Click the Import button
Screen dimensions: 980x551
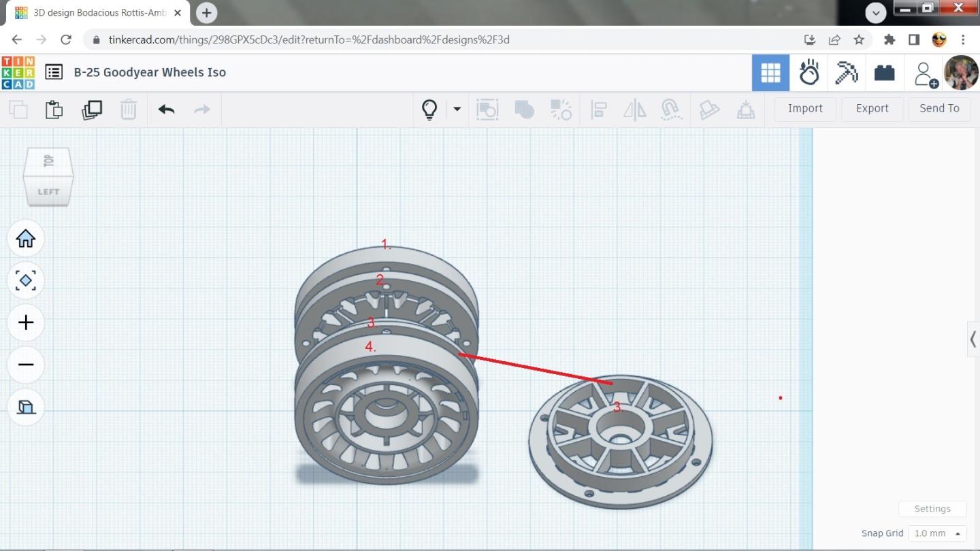(x=805, y=109)
